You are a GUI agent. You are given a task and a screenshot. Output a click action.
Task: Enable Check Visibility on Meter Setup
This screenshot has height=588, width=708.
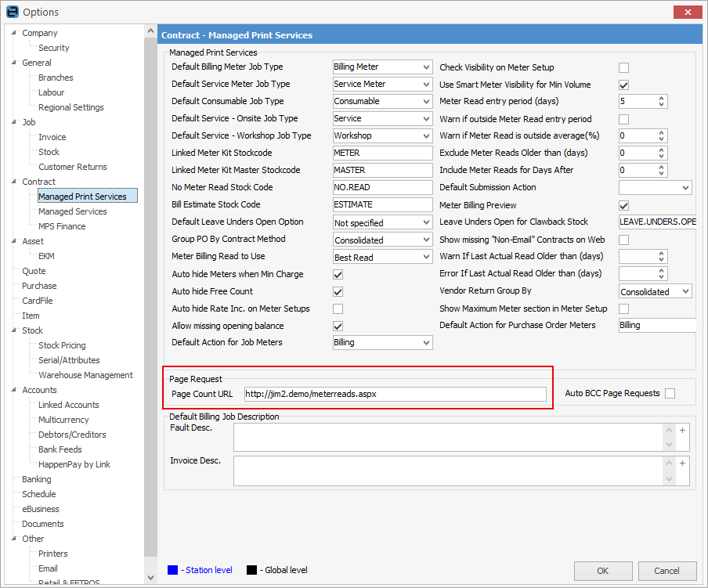[623, 67]
